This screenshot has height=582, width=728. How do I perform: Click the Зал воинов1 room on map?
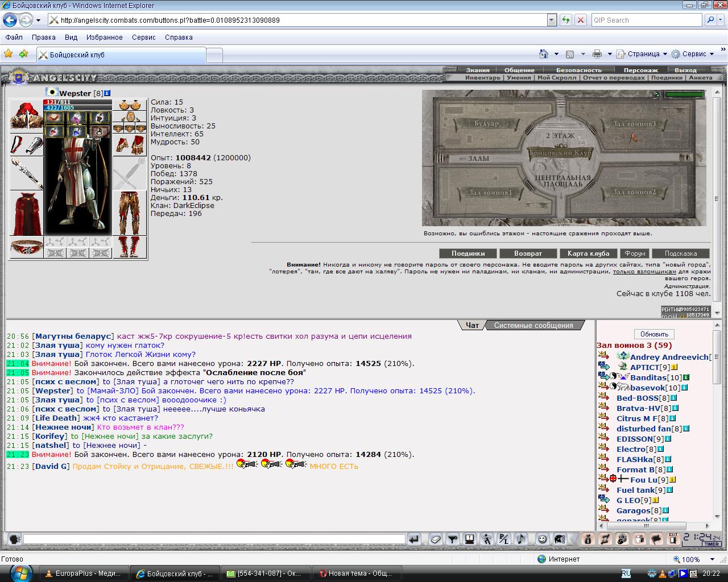490,192
